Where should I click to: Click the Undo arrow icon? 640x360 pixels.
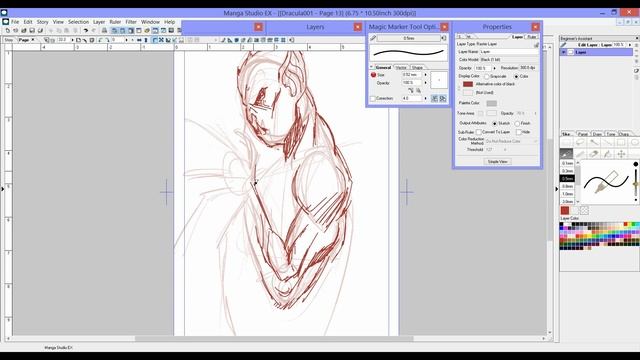click(86, 30)
